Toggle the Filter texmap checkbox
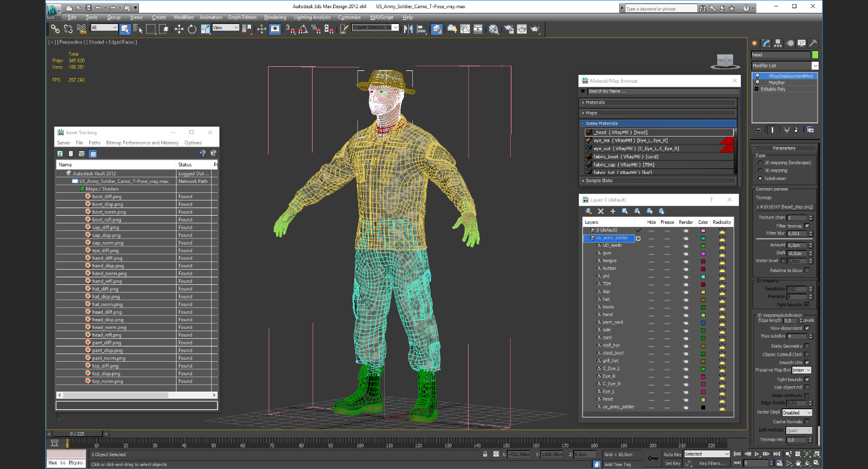 click(x=807, y=226)
